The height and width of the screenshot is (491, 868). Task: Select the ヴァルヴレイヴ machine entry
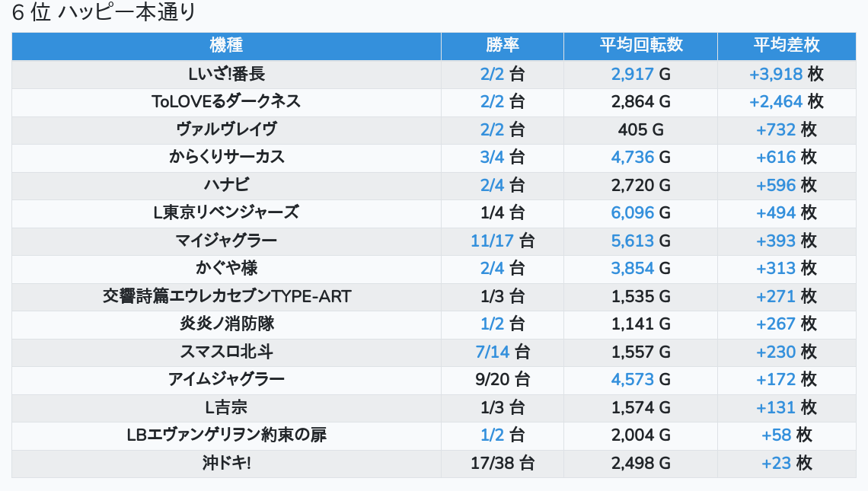pos(226,130)
